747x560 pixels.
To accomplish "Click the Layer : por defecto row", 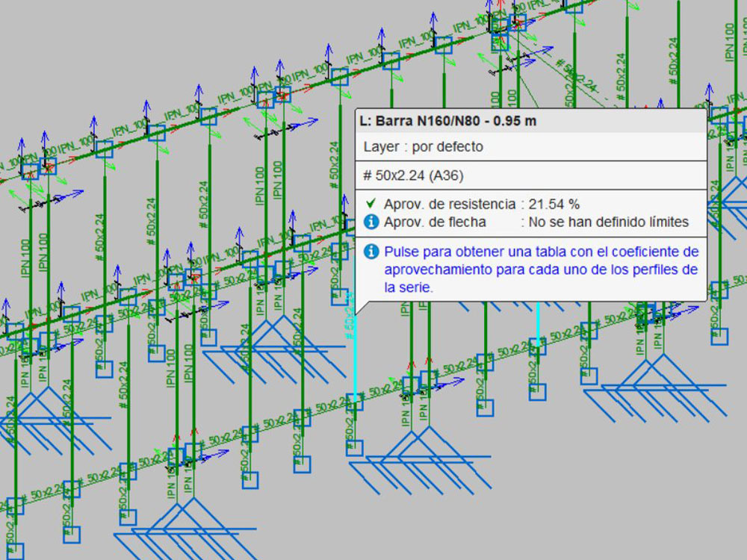I will (423, 147).
